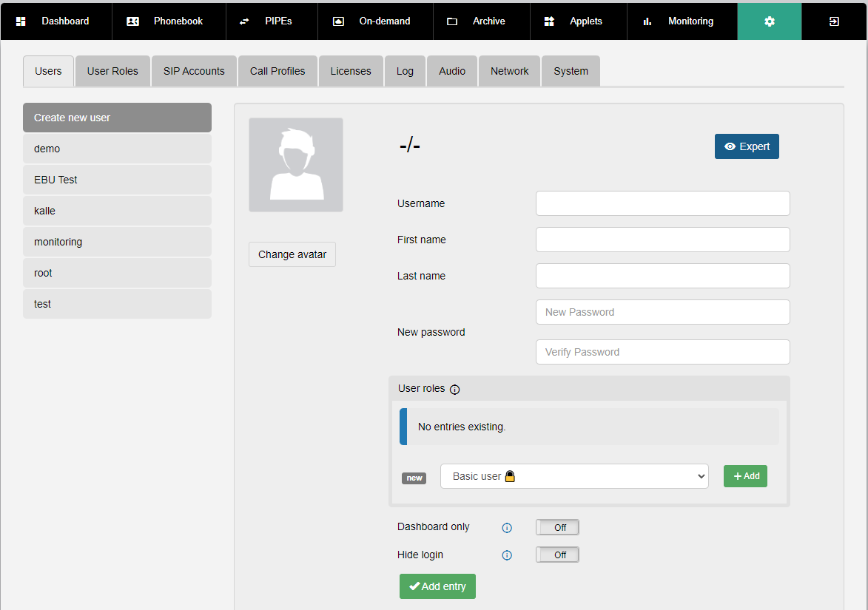Click the info icon beside User roles
The image size is (868, 610).
454,390
